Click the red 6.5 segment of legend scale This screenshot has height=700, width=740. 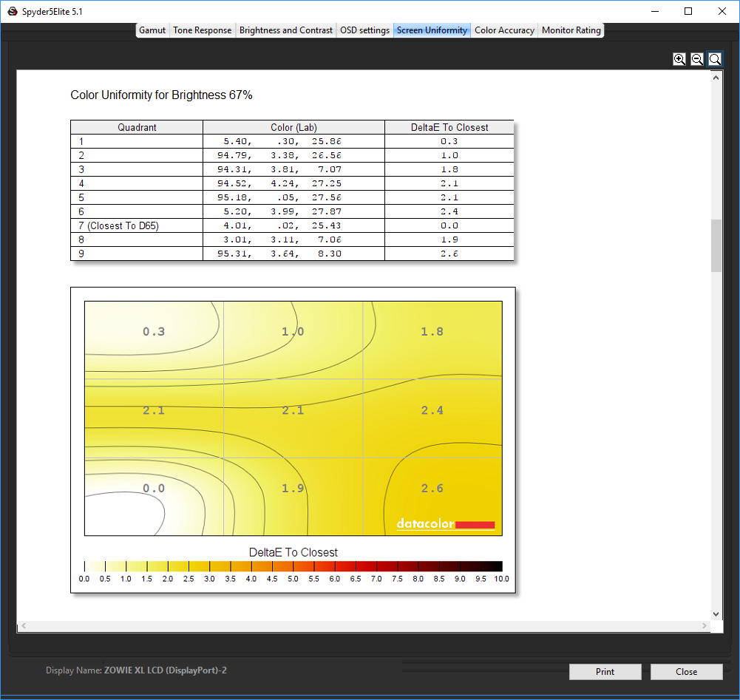[366, 566]
